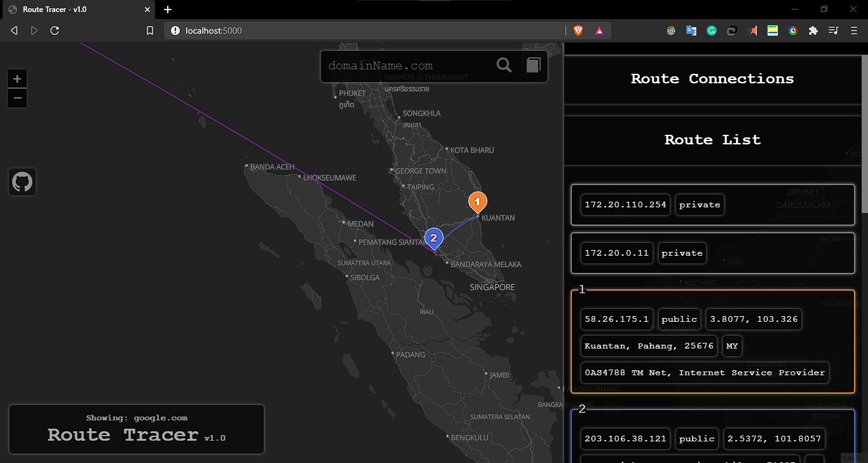Viewport: 868px width, 463px height.
Task: Click the colorful clock extension icon
Action: click(793, 31)
